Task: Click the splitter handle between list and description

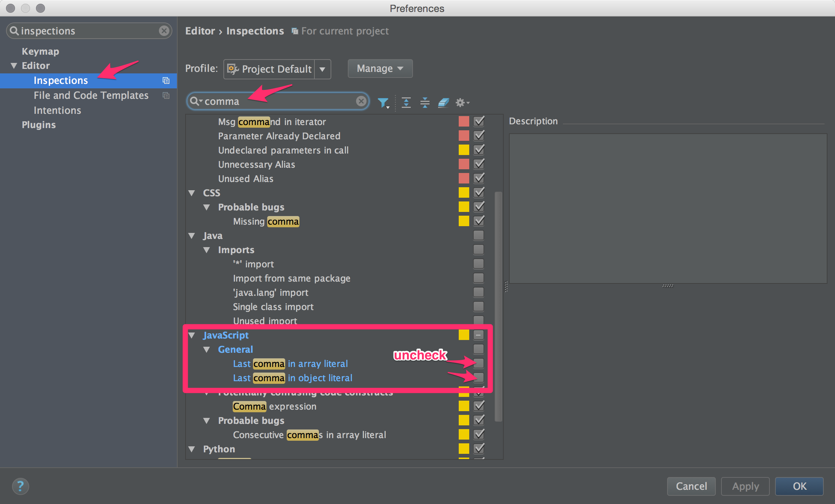Action: (x=506, y=287)
